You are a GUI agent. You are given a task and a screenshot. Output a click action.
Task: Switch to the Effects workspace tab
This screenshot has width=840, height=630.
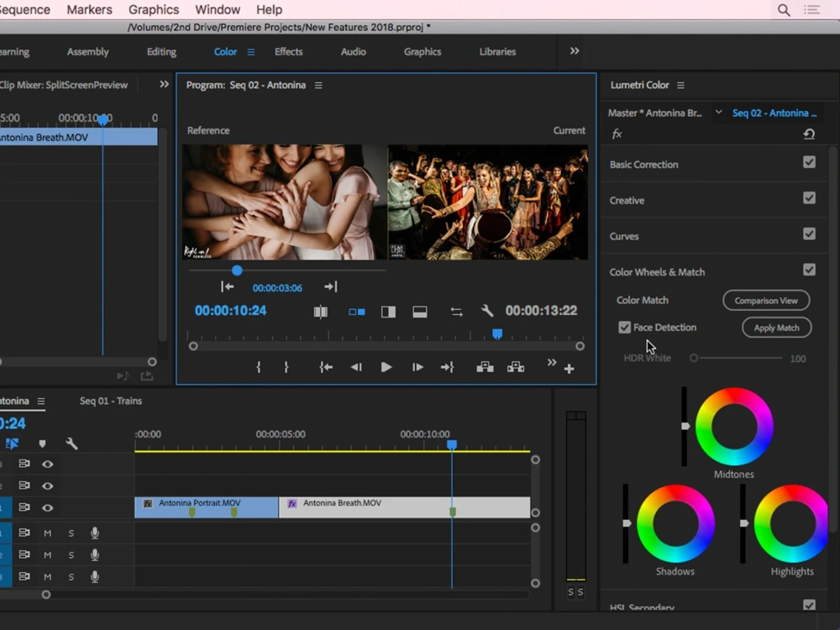coord(288,51)
